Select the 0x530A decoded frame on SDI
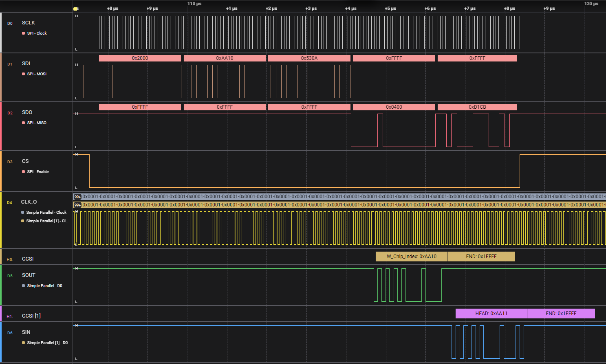Screen dimensions: 606x364 point(309,58)
